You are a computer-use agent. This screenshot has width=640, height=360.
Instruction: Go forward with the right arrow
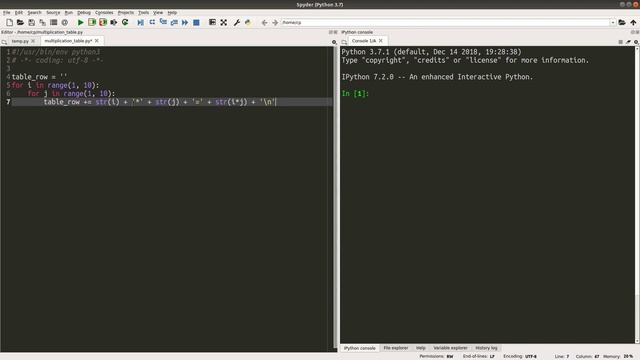point(275,22)
